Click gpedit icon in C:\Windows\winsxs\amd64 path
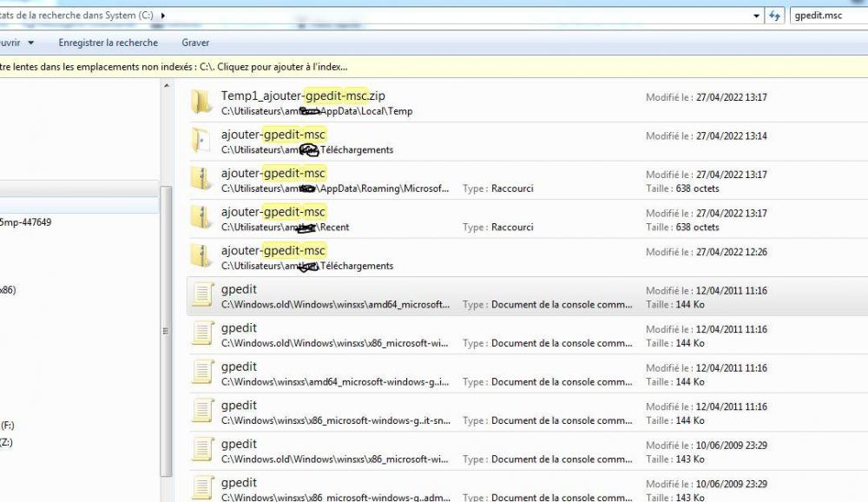This screenshot has height=502, width=868. tap(202, 373)
